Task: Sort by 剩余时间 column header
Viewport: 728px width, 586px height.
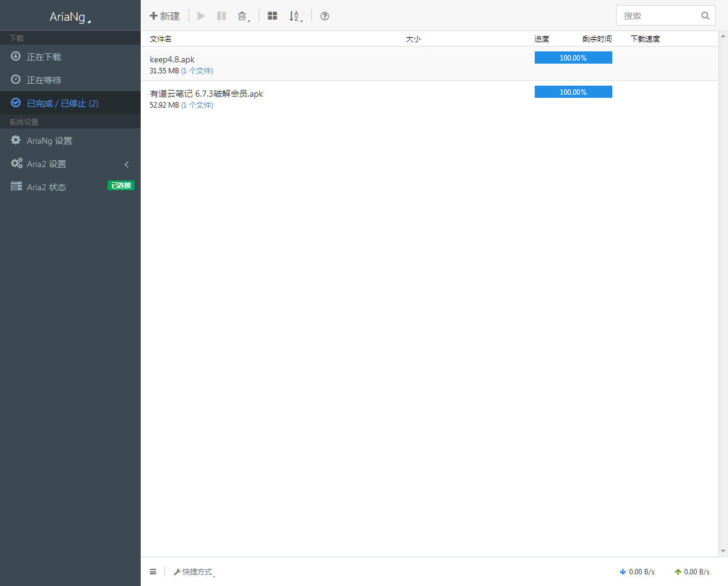Action: 597,39
